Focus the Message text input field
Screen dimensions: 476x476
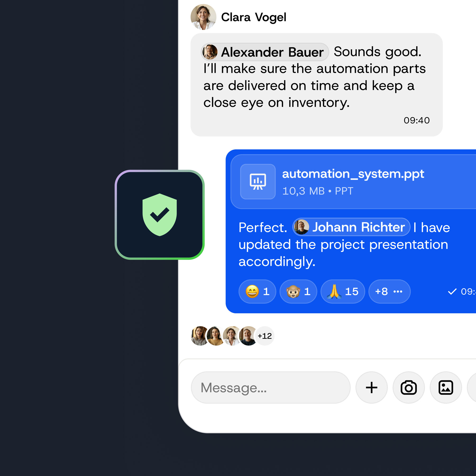(x=271, y=388)
